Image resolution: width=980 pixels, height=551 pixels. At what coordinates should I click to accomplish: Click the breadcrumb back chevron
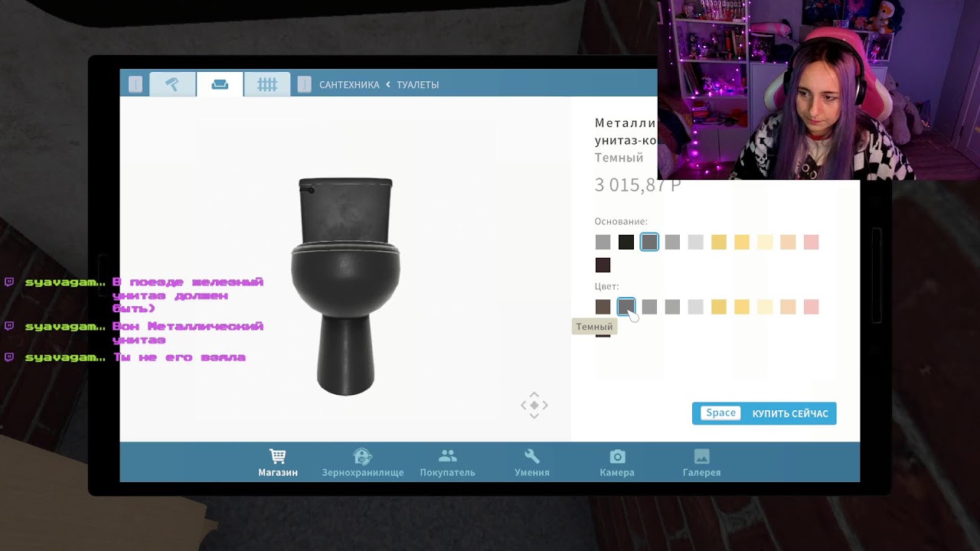(388, 84)
